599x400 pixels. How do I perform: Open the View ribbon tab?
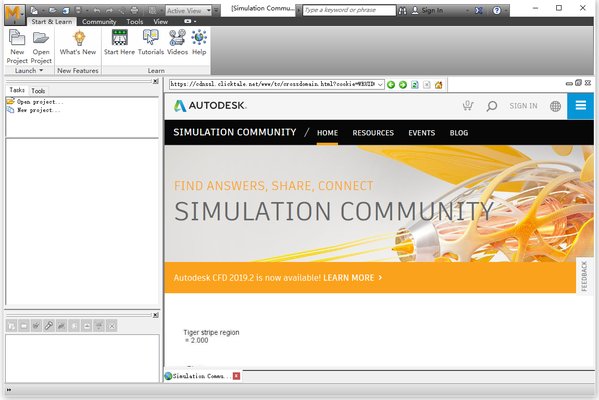[160, 22]
